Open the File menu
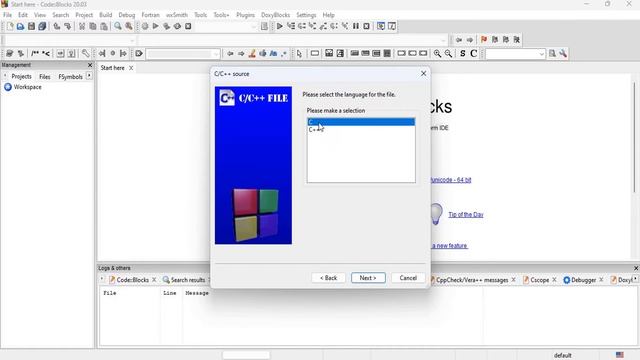The width and height of the screenshot is (640, 360). coord(7,15)
